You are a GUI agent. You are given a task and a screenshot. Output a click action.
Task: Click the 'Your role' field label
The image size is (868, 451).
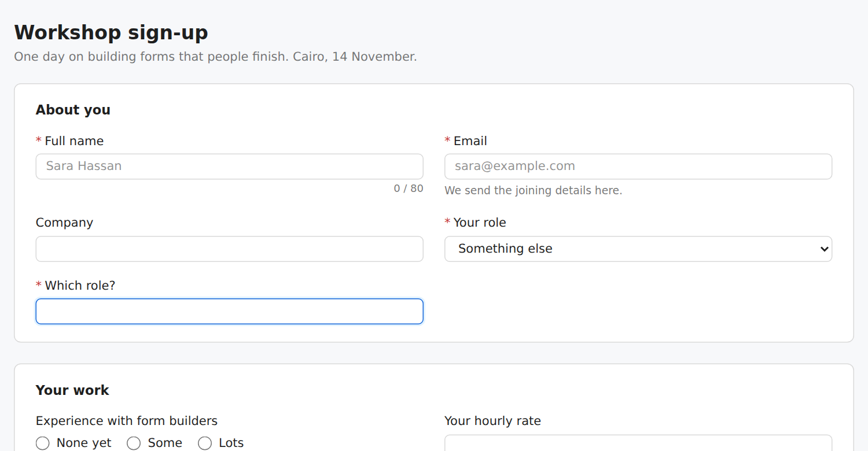point(480,223)
